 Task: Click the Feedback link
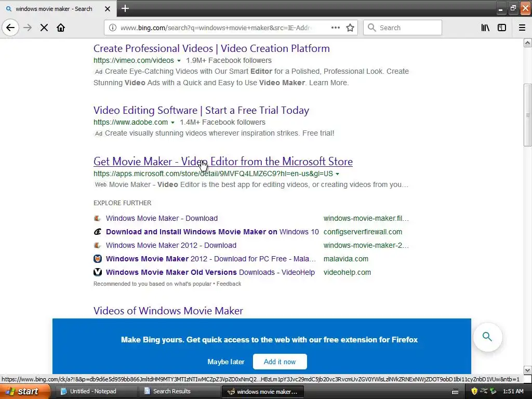229,284
